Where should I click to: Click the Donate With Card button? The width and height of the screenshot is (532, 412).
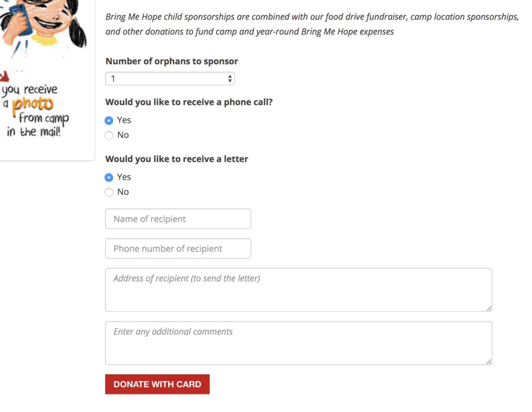pos(157,384)
